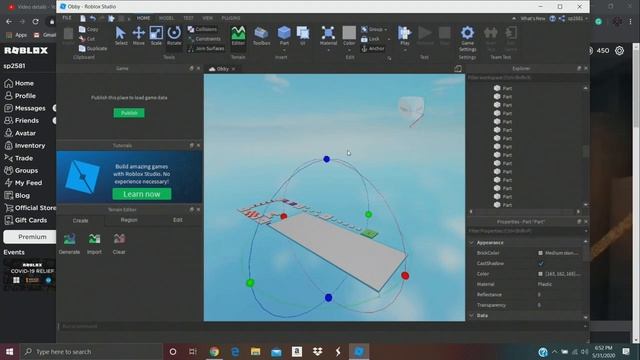Activate the Rotate tool
This screenshot has height=360, width=640.
174,36
